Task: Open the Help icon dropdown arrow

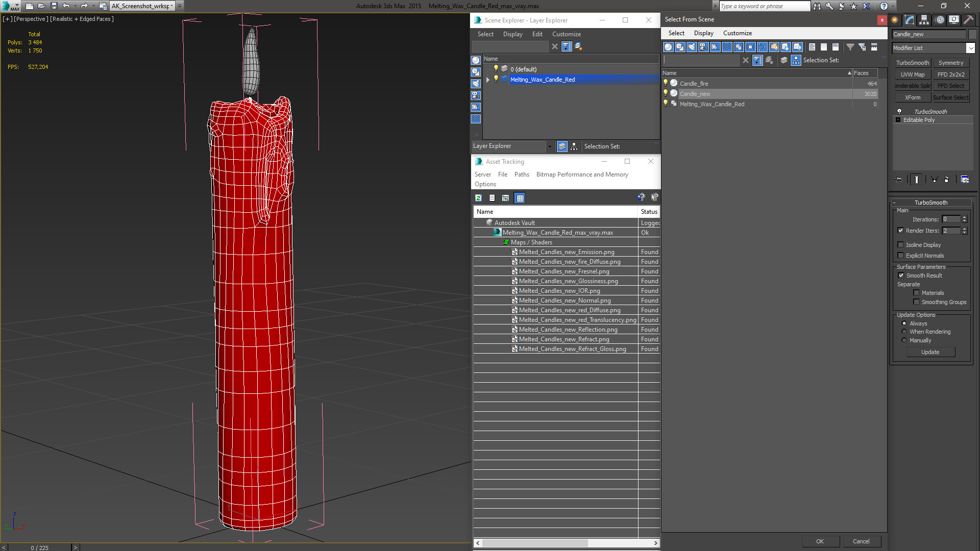Action: coord(893,6)
